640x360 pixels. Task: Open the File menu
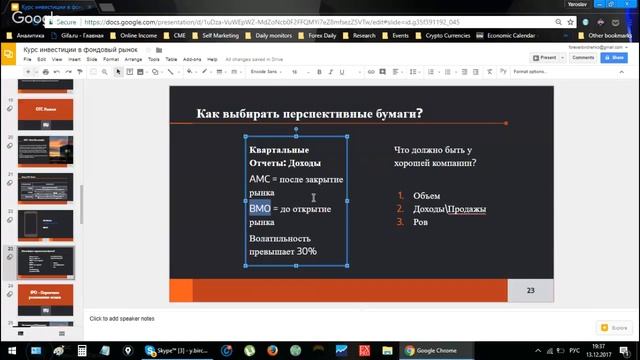pos(27,60)
